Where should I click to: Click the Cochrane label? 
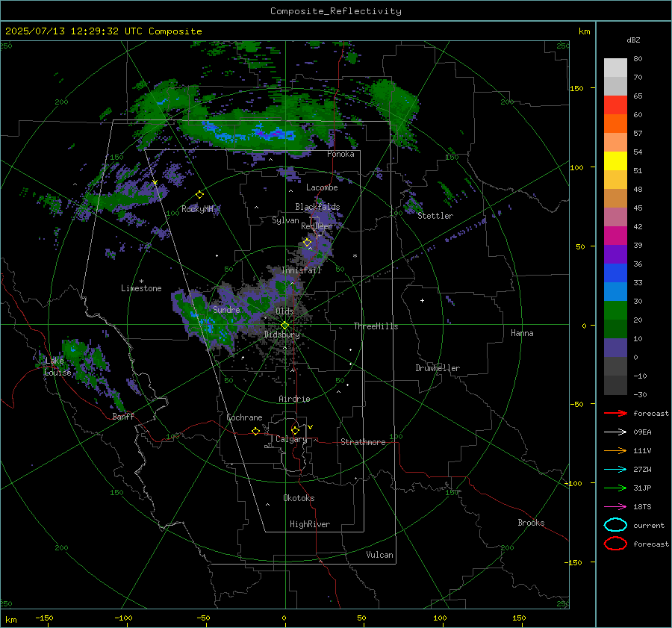tap(244, 417)
